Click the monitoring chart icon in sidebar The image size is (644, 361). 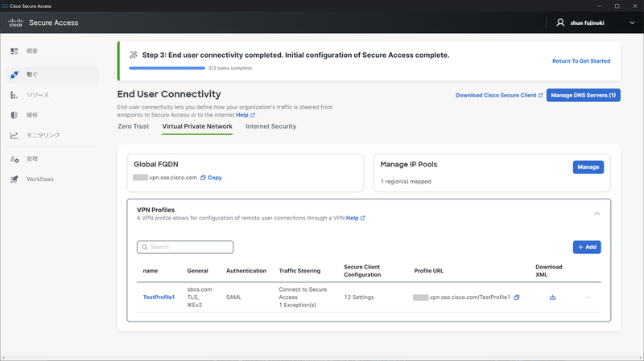[x=14, y=135]
